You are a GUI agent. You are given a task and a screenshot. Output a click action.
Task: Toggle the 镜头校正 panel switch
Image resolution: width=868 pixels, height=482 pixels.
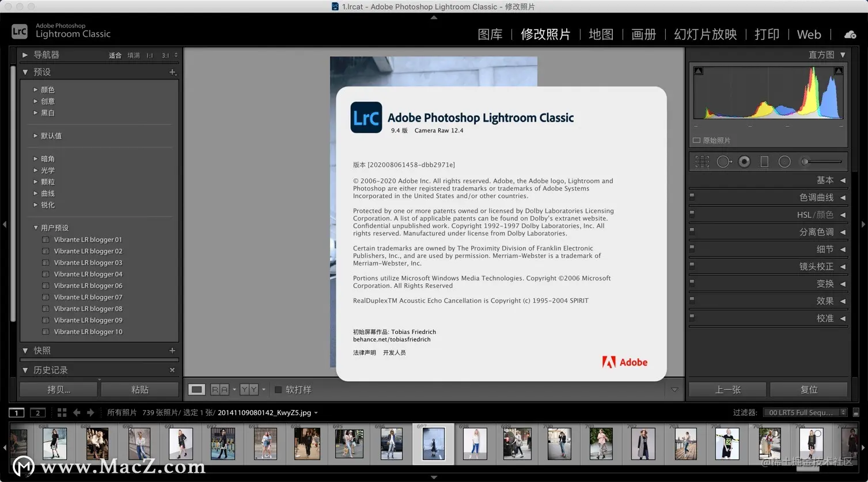coord(692,265)
